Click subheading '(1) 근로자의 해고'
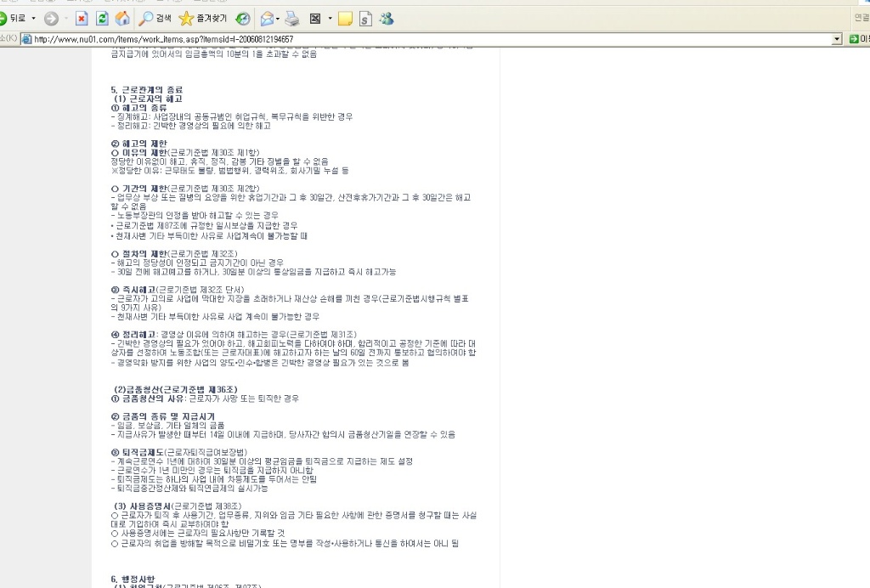The height and width of the screenshot is (588, 870). point(148,99)
